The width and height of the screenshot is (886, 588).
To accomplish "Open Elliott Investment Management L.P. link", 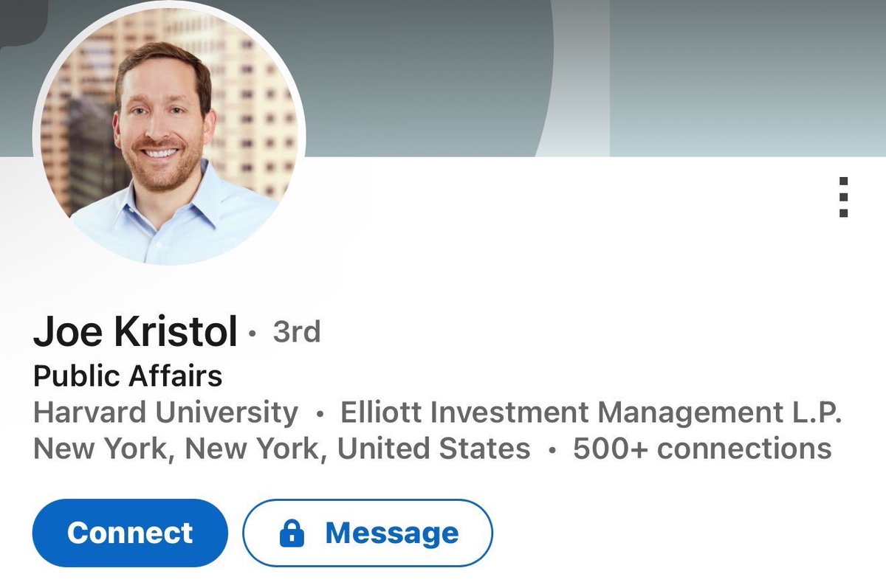I will 591,412.
